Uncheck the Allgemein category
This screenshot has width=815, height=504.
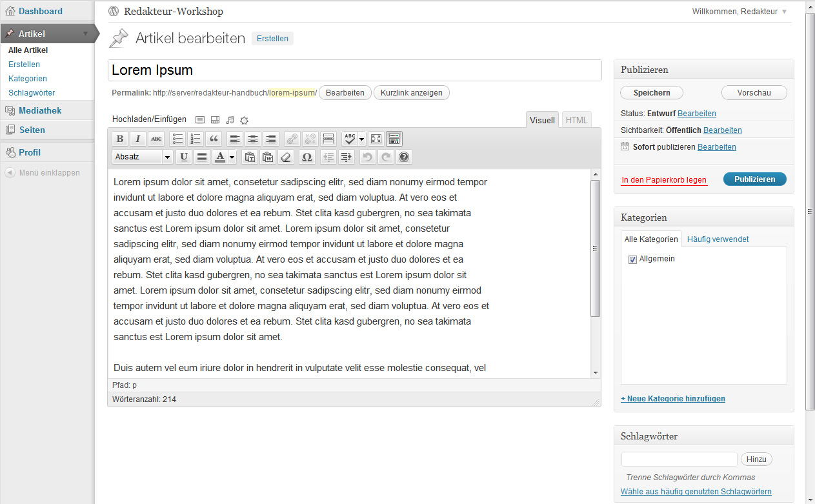pyautogui.click(x=632, y=259)
